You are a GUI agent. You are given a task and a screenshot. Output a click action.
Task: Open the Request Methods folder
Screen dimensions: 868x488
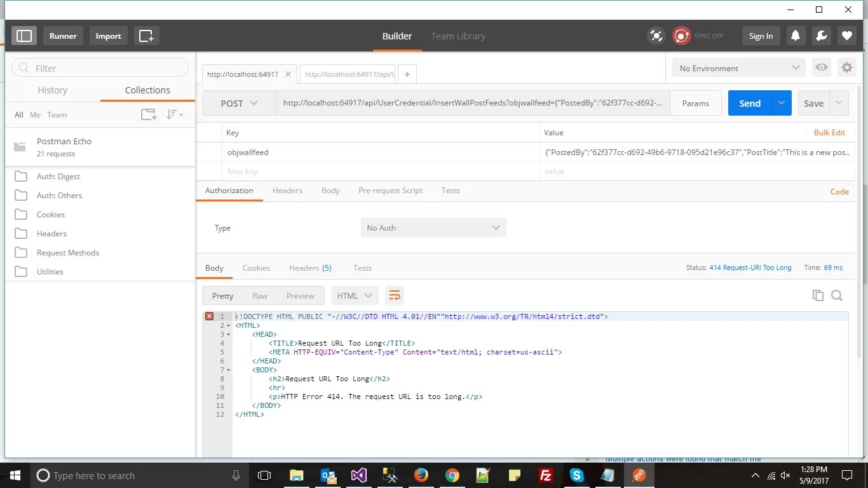[100, 252]
